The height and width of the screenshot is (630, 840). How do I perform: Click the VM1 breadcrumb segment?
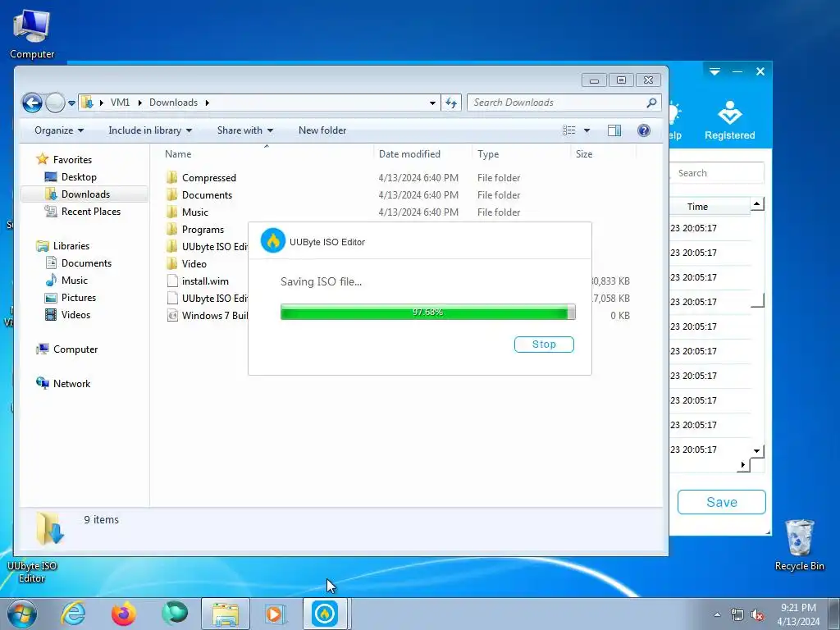pyautogui.click(x=120, y=103)
